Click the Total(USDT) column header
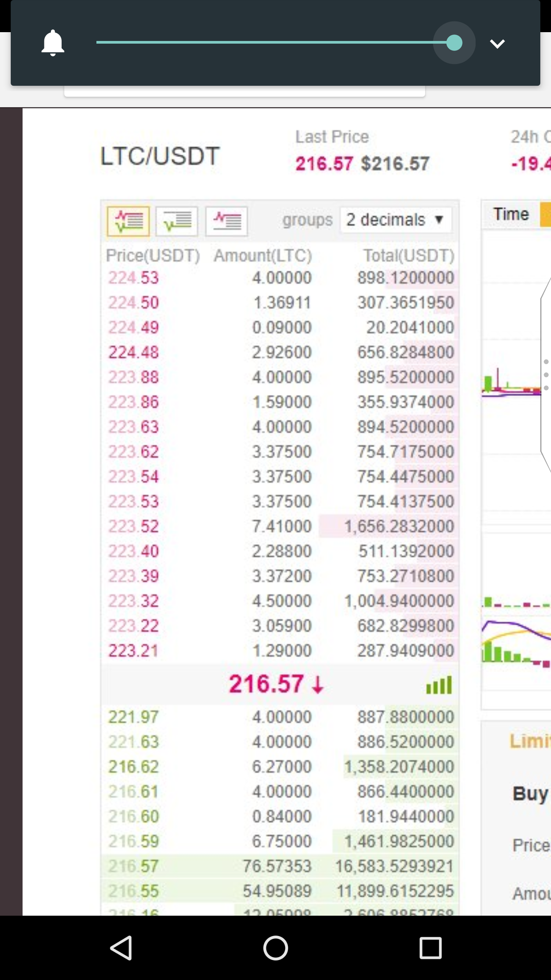 click(409, 256)
